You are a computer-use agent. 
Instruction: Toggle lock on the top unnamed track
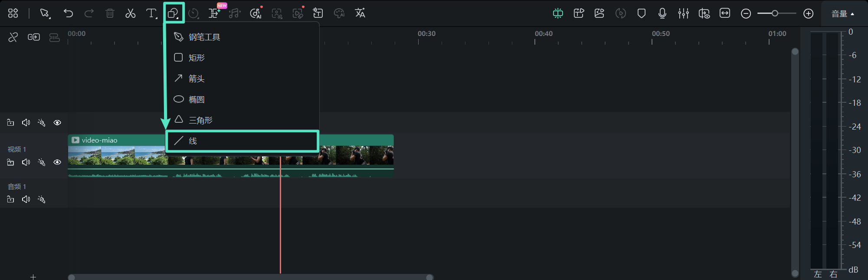click(x=10, y=123)
